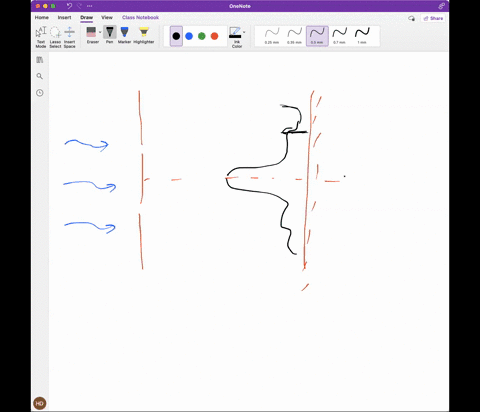Click the Share button
Screen dimensions: 480x412
pos(433,18)
